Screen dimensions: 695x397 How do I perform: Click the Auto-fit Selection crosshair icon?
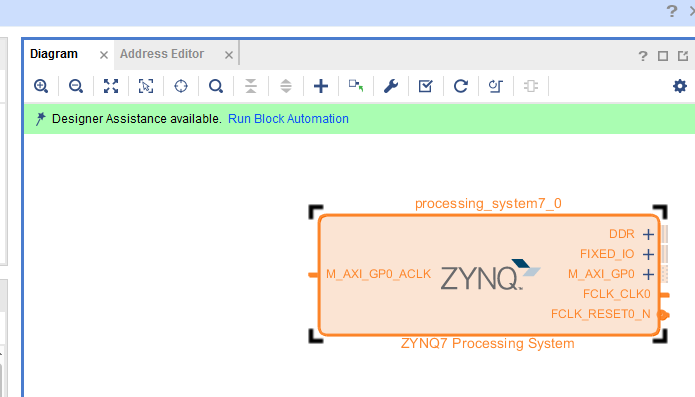(x=181, y=86)
